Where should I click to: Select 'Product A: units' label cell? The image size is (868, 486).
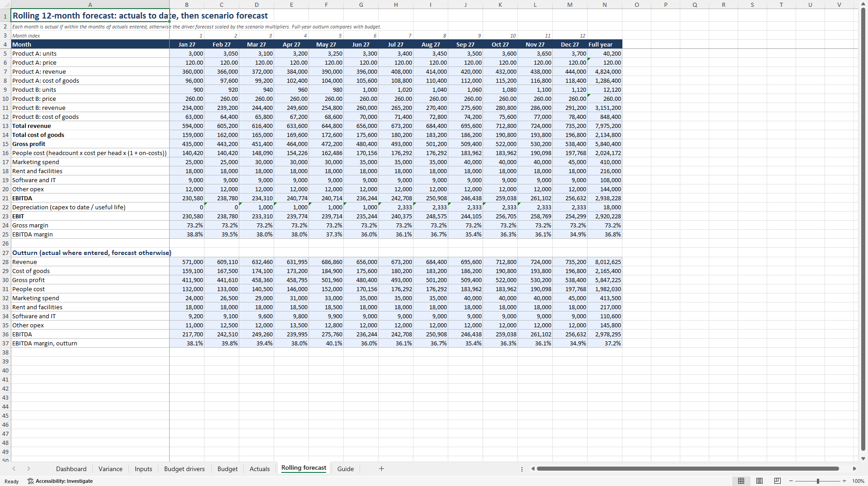click(90, 53)
